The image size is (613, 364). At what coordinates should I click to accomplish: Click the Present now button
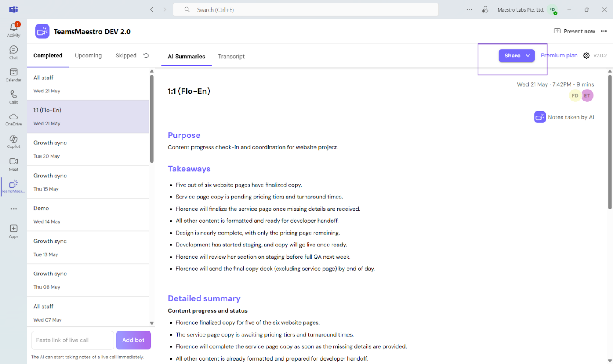574,31
